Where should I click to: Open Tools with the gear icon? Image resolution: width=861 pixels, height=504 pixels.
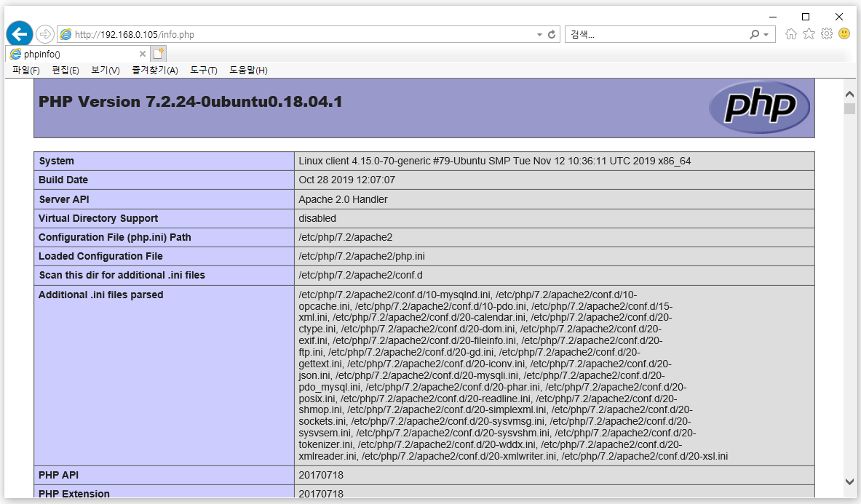point(827,34)
